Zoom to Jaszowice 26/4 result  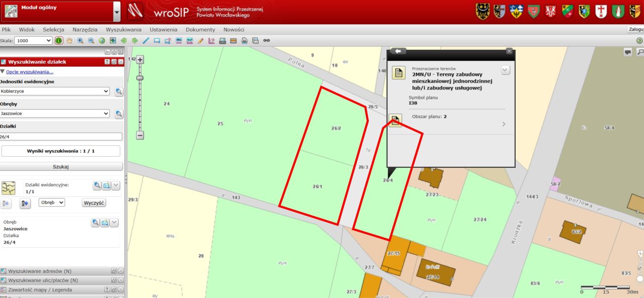click(95, 223)
